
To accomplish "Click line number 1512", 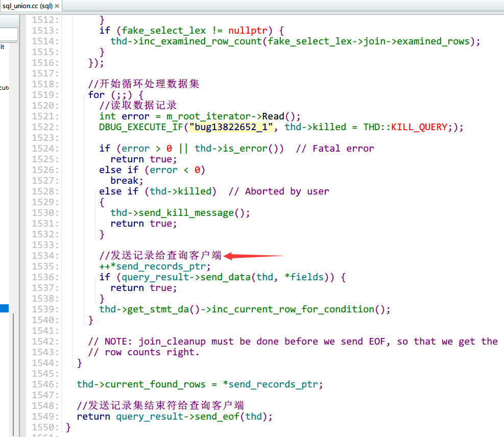I will click(45, 20).
